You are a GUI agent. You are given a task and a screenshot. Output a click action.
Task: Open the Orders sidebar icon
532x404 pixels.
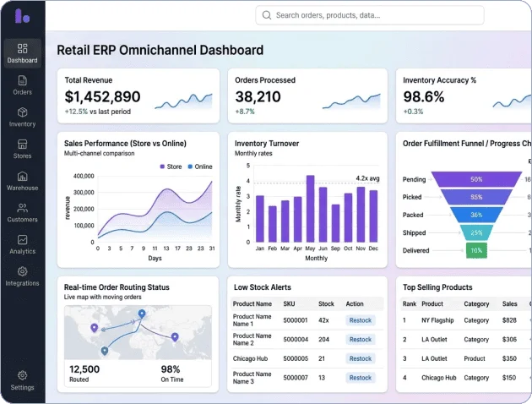(x=23, y=80)
